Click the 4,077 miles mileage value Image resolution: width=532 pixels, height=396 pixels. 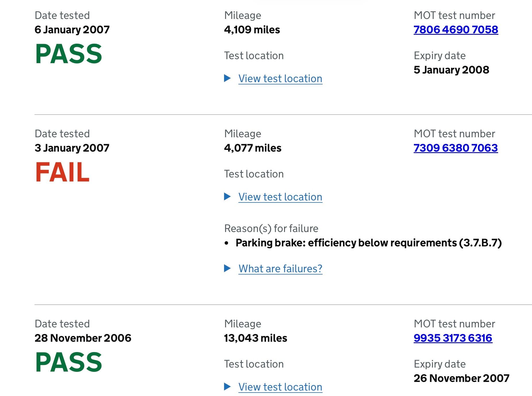252,148
